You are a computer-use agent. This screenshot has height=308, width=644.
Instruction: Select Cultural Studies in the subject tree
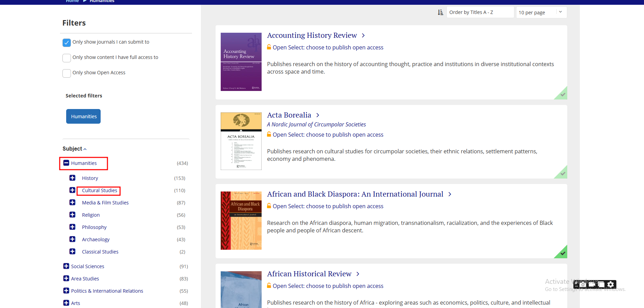[99, 190]
